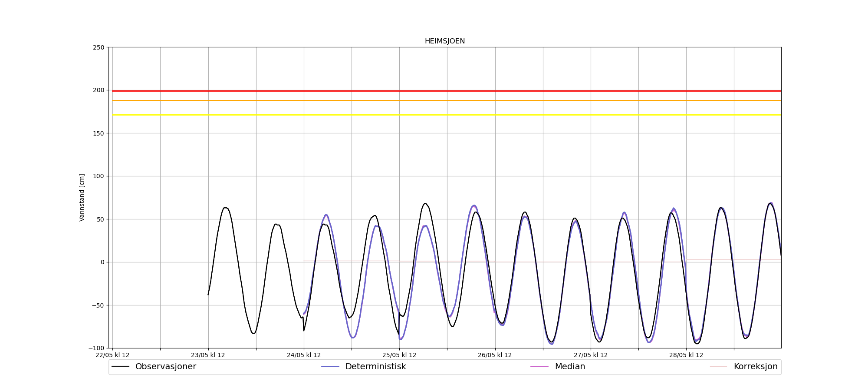This screenshot has width=868, height=391.
Task: Select the Korreksjon legend entry
Action: tap(744, 367)
